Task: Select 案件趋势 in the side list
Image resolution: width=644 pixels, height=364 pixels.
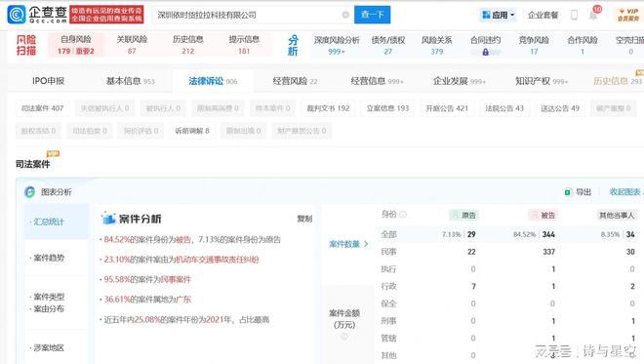Action: click(49, 258)
